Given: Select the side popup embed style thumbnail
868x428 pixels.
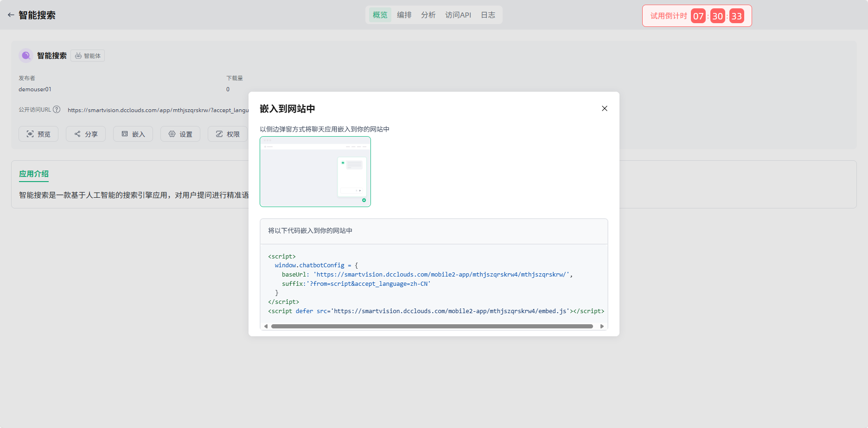Looking at the screenshot, I should [315, 171].
